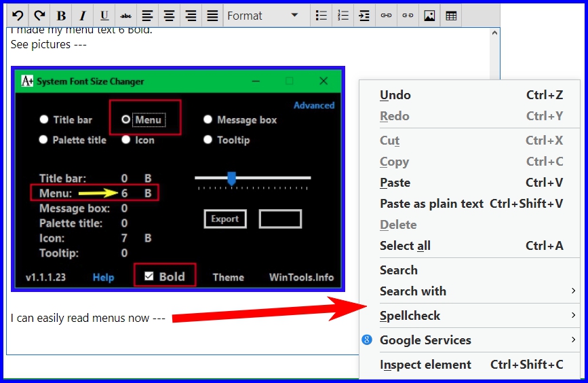Choose Paste from the context menu
This screenshot has width=588, height=383.
pos(469,183)
